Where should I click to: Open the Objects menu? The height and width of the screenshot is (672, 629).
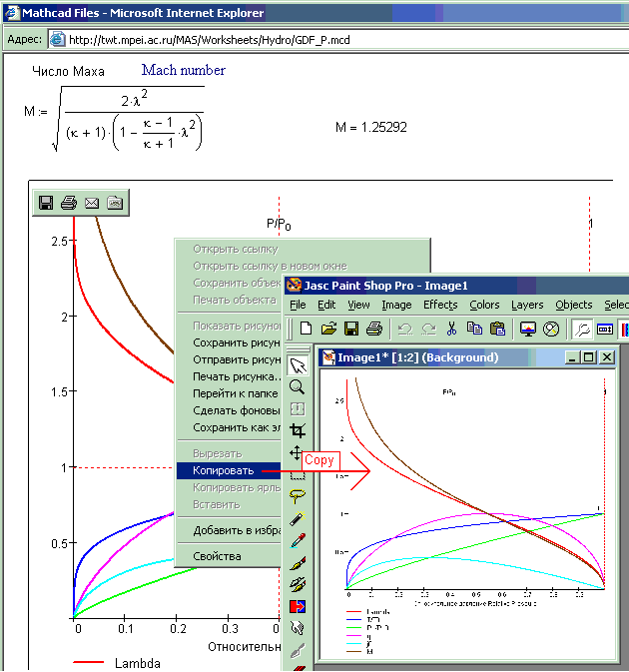tap(574, 305)
